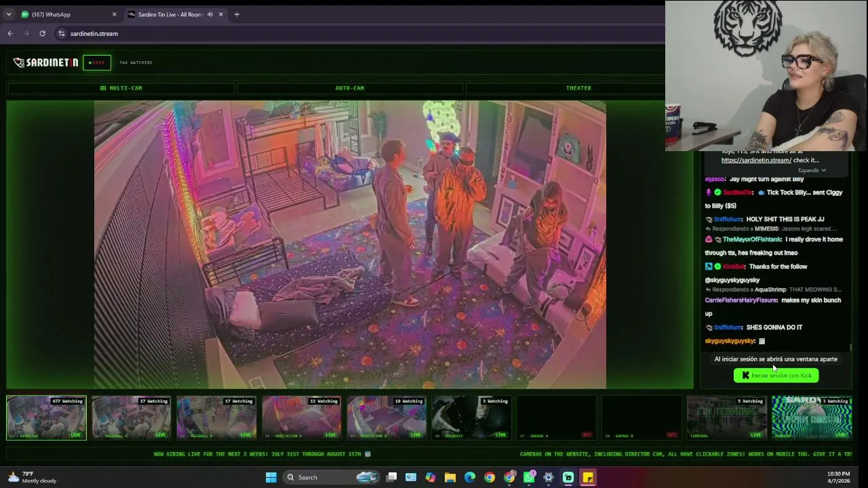View site information for sardinetin.stream
This screenshot has height=488, width=868.
[x=61, y=33]
